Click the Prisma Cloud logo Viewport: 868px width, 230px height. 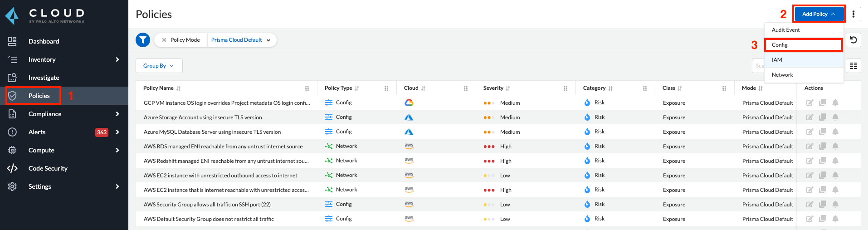coord(13,15)
